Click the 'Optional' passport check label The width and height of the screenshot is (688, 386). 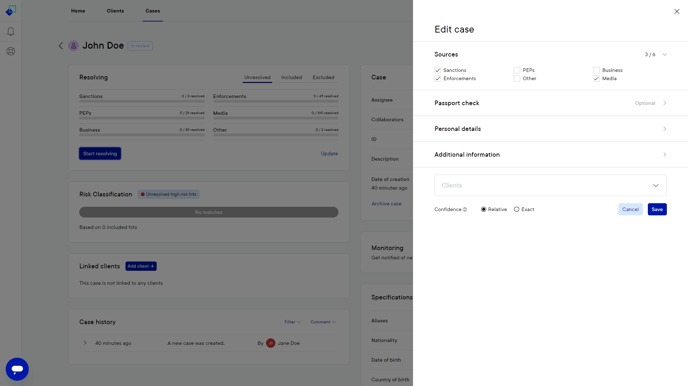pos(645,103)
